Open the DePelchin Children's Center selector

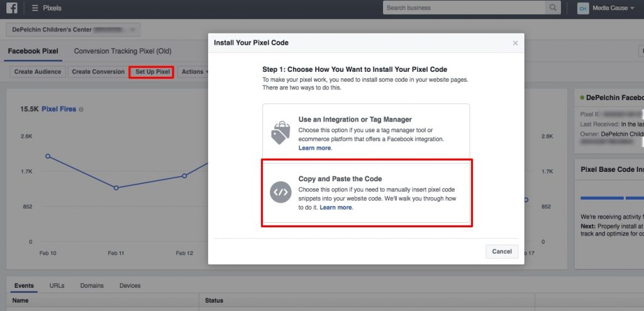[x=73, y=30]
